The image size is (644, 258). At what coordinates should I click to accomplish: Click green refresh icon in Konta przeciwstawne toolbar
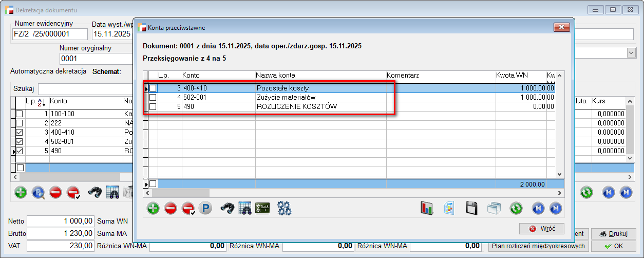[x=516, y=208]
